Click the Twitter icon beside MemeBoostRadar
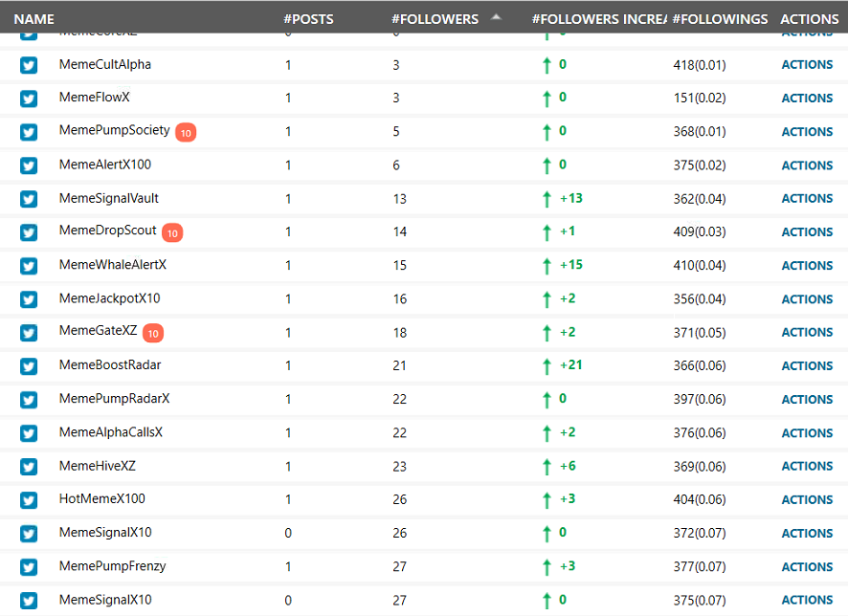 [x=29, y=366]
